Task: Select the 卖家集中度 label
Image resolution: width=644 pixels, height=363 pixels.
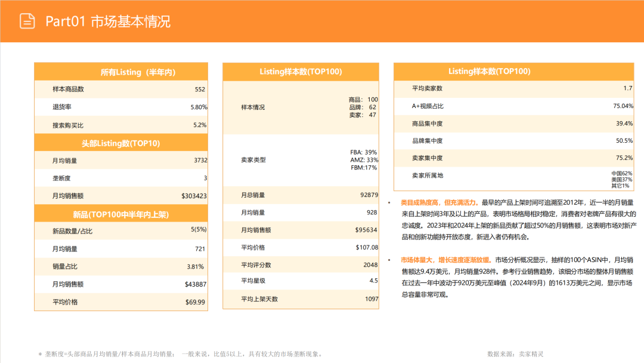Action: (427, 158)
